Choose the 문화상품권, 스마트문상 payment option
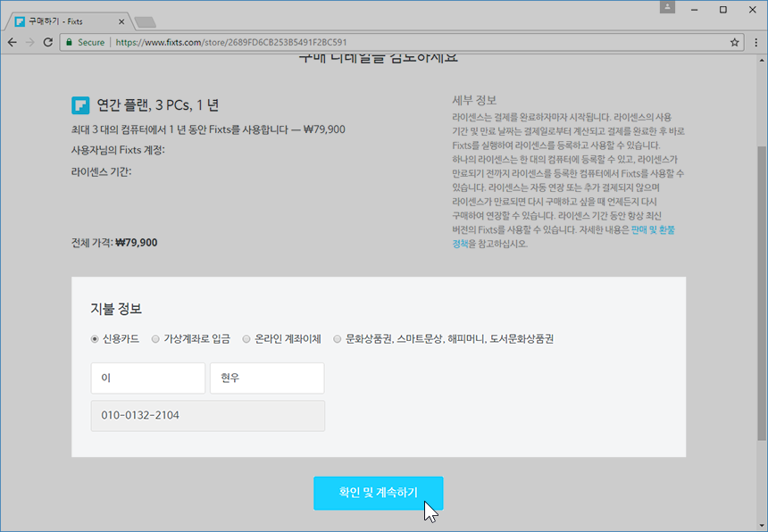Viewport: 768px width, 532px height. click(x=337, y=338)
